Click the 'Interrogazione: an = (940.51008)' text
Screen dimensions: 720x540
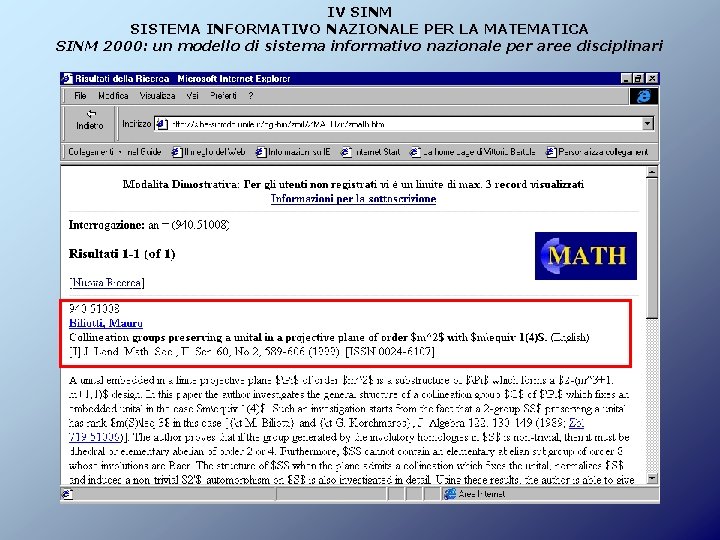coord(149,225)
